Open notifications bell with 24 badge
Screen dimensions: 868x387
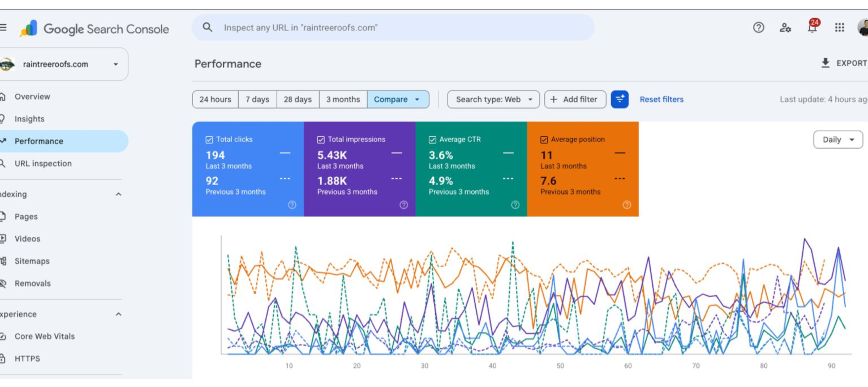(x=812, y=26)
